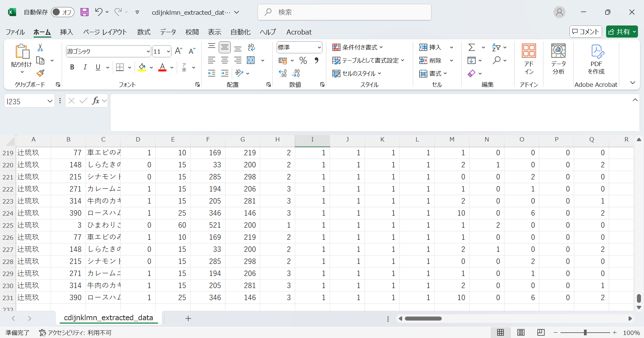Click the Save floppy disk icon
Image resolution: width=644 pixels, height=338 pixels.
(x=85, y=12)
